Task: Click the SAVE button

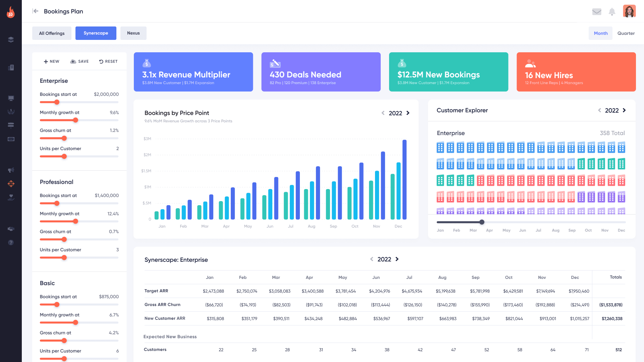Action: pyautogui.click(x=79, y=61)
